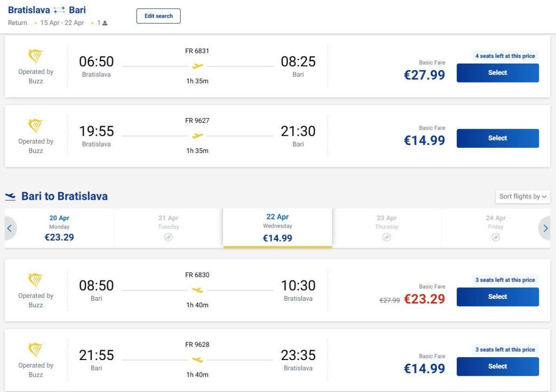Click the plane icon under FR 9628
Image resolution: width=556 pixels, height=392 pixels.
(x=198, y=360)
